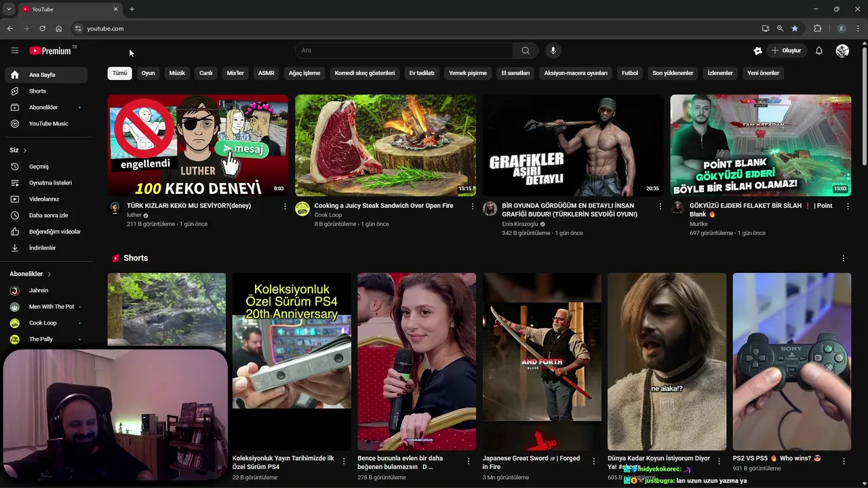The width and height of the screenshot is (868, 488).
Task: Open Enis Kirazoglu channel name link
Action: coord(519,224)
